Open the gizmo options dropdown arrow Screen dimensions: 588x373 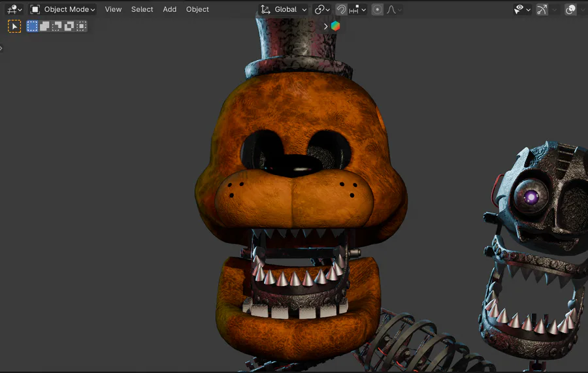click(554, 10)
